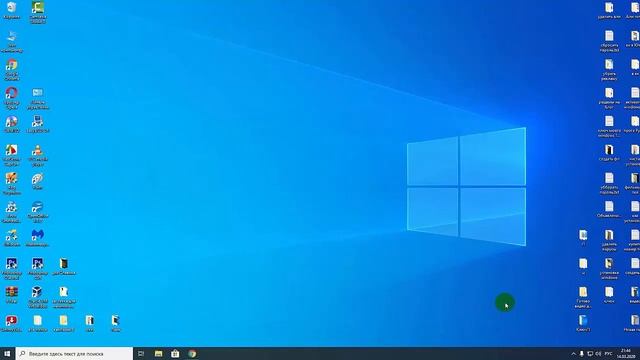Select the This PC computer icon

(x=11, y=42)
